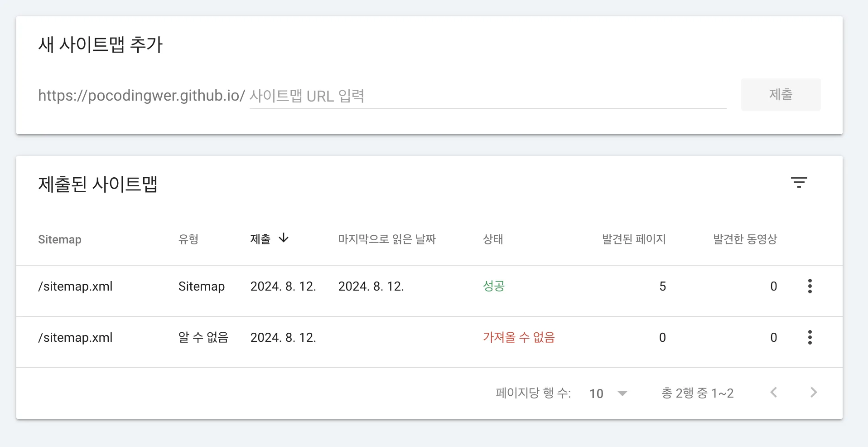Go to the next page of results

click(x=814, y=392)
